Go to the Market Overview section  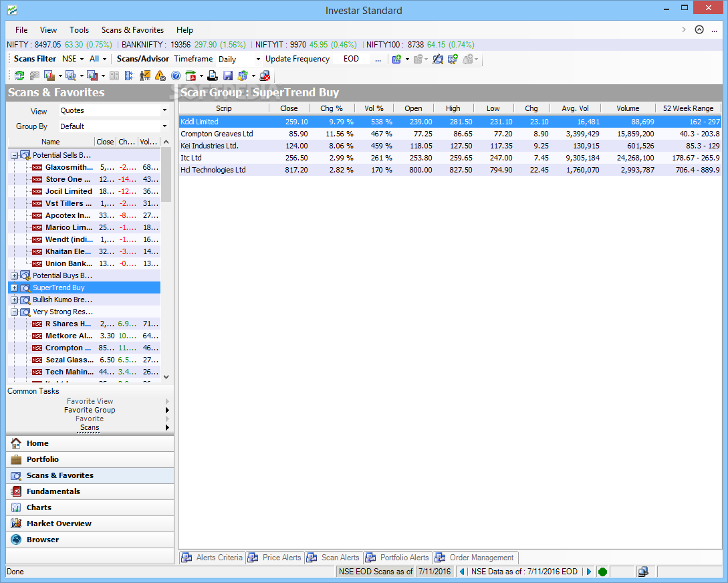coord(90,523)
